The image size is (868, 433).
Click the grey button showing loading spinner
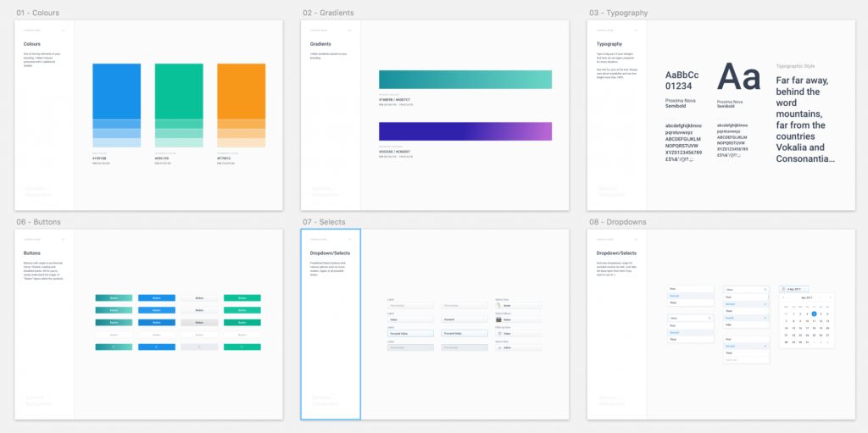click(x=199, y=347)
